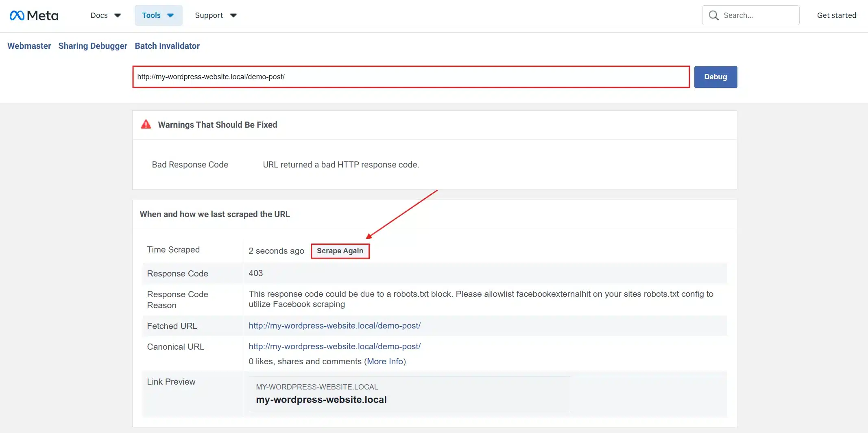Click the 'Fetched URL' label

(x=172, y=326)
